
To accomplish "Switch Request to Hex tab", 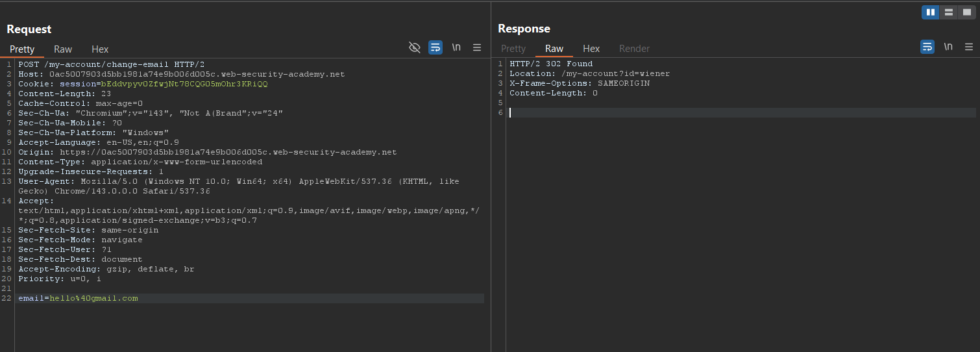I will [100, 49].
